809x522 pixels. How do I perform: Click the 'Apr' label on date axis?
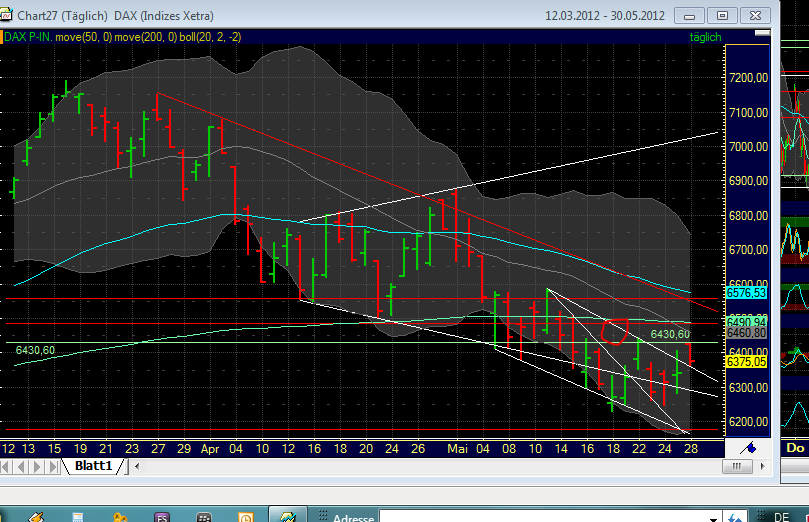210,449
